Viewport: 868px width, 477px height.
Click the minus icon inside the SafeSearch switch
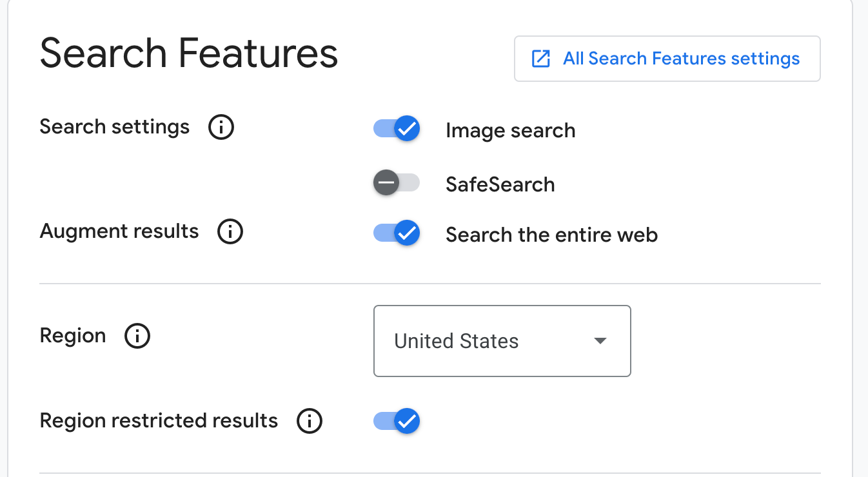[386, 183]
